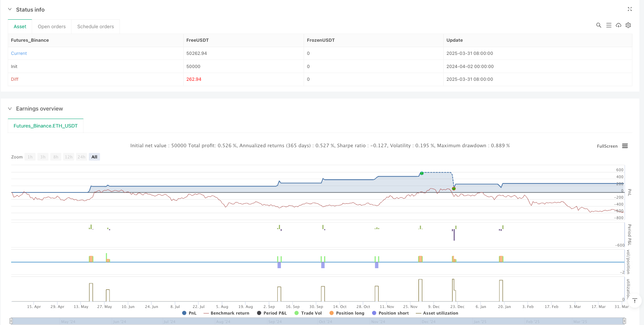Toggle the Asset utilization legend entry
Screen dimensions: 644x325
[x=437, y=313]
